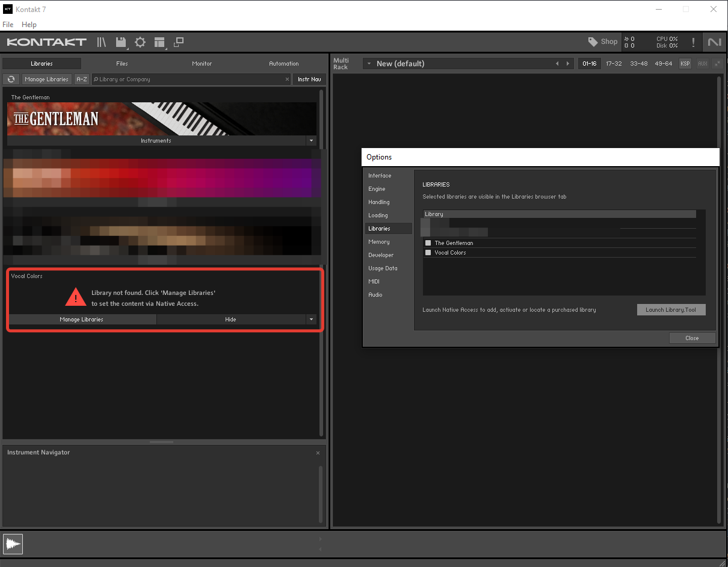728x567 pixels.
Task: Click the library browser vertical scrollbar
Action: pos(322,263)
